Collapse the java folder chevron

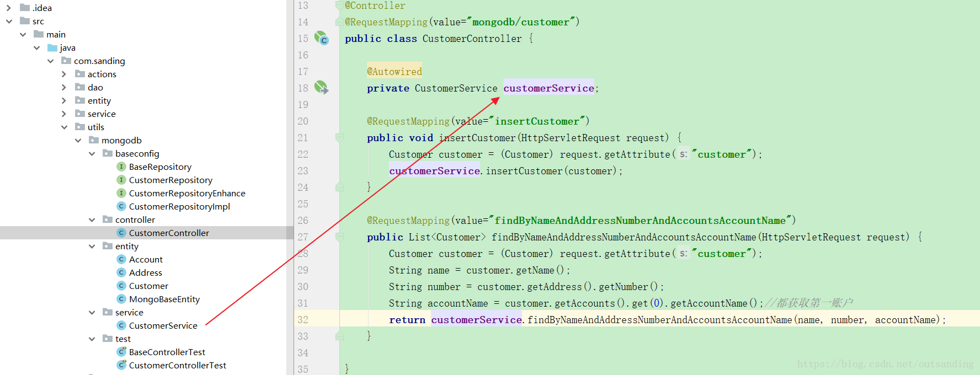pyautogui.click(x=36, y=47)
